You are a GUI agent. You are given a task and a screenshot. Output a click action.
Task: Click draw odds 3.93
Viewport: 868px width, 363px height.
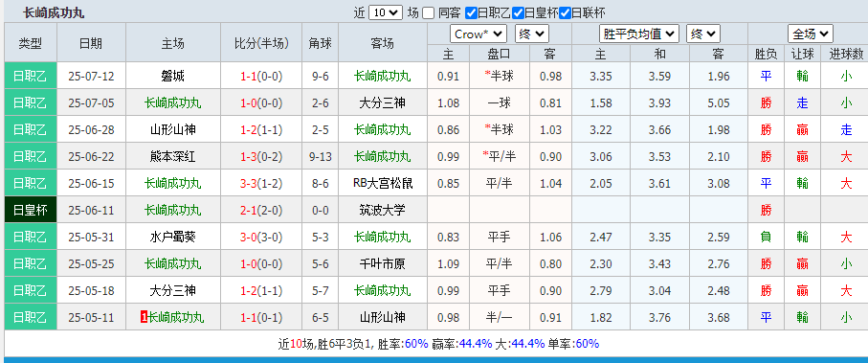(x=660, y=103)
